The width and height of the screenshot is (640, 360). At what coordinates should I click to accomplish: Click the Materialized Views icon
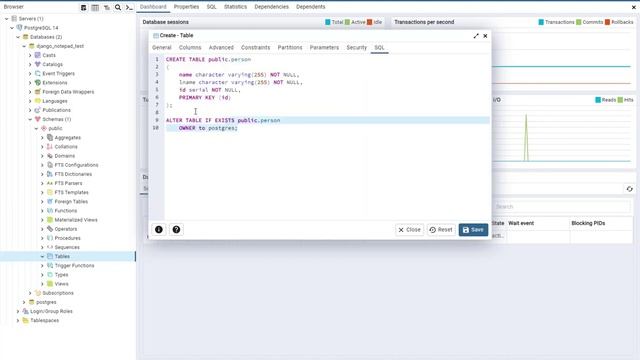50,220
